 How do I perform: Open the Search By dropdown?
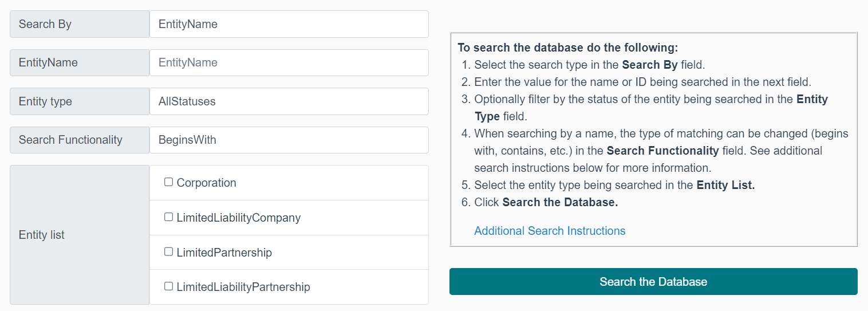click(289, 24)
